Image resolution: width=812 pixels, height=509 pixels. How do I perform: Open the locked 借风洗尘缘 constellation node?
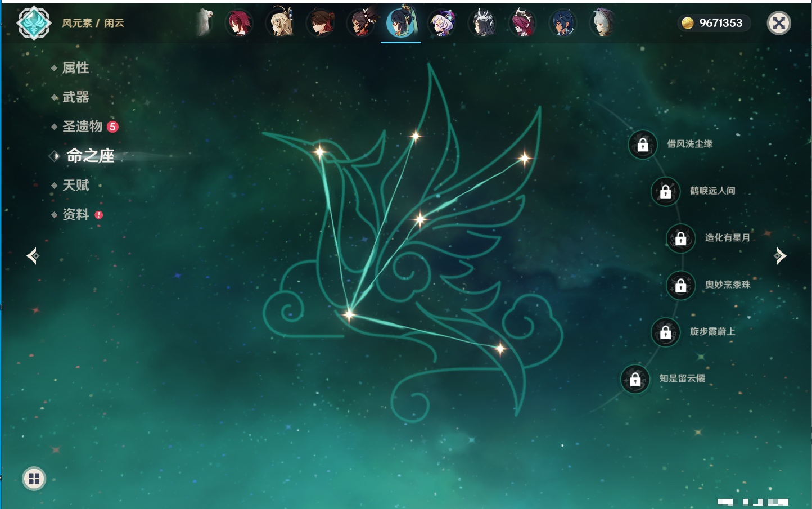(x=643, y=145)
